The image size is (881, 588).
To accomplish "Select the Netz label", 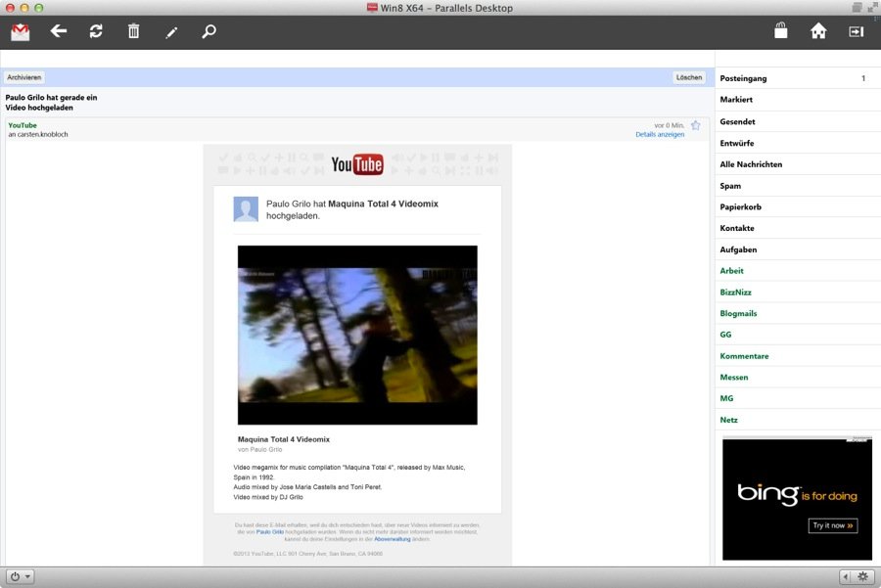I will [x=798, y=420].
